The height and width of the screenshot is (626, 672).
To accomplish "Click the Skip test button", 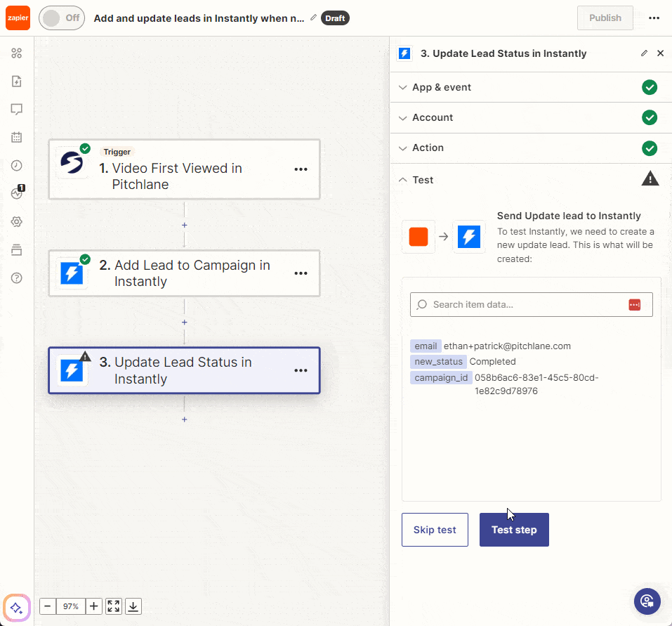I will (x=435, y=530).
